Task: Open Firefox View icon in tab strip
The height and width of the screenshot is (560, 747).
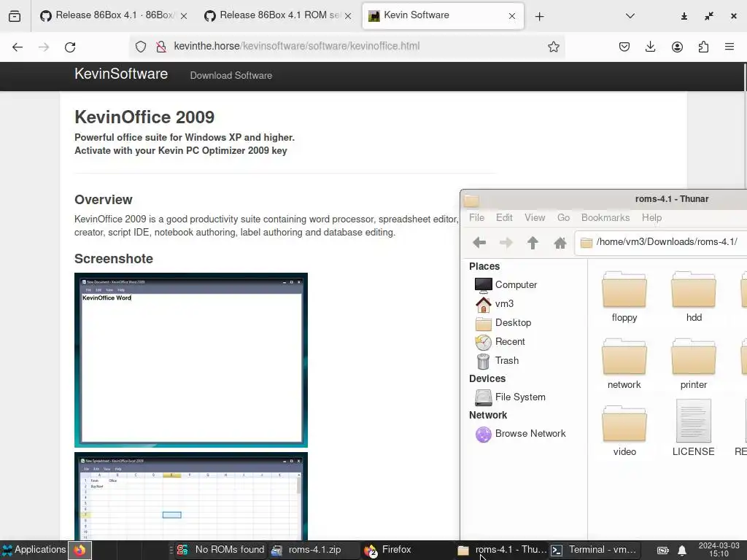Action: click(15, 16)
